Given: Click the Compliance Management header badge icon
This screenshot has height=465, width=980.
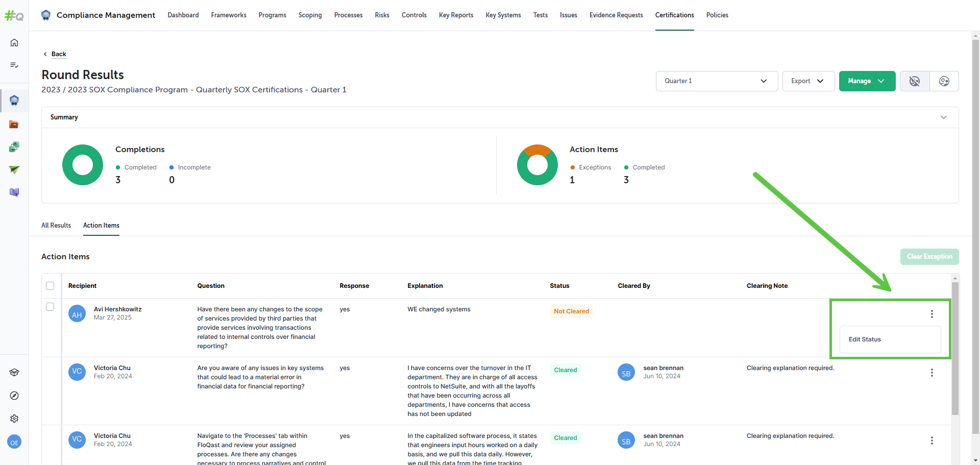Looking at the screenshot, I should [46, 15].
